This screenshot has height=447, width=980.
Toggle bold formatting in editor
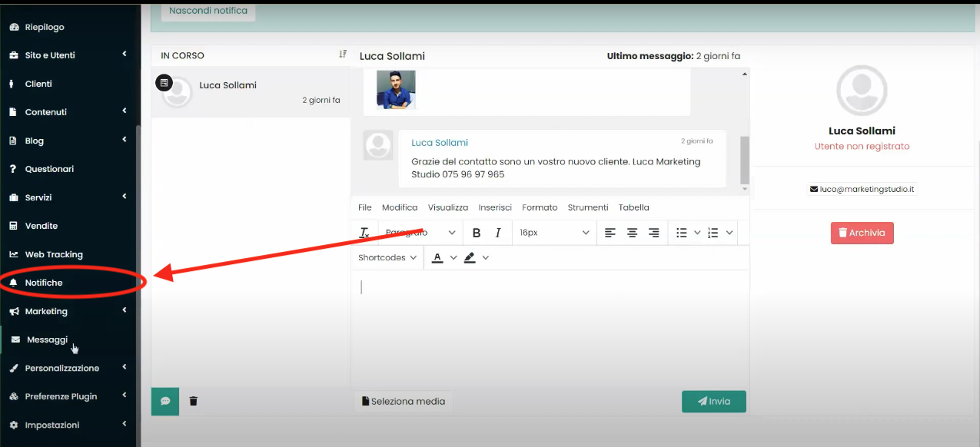click(x=477, y=233)
